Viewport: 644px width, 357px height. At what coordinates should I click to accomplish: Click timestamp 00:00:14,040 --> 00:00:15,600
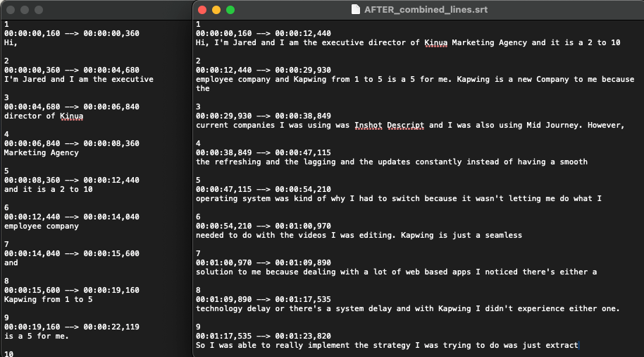72,253
